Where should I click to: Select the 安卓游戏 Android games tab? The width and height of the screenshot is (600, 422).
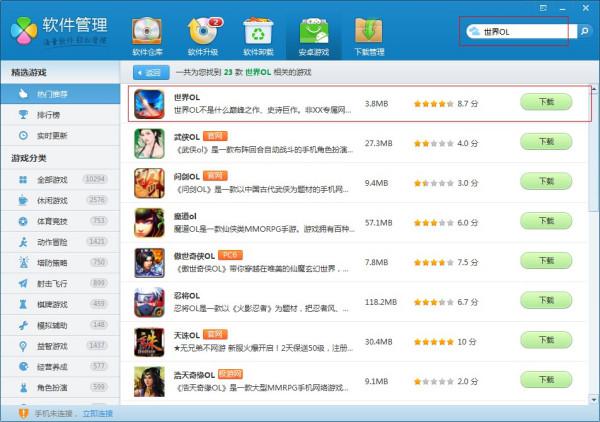pos(314,37)
